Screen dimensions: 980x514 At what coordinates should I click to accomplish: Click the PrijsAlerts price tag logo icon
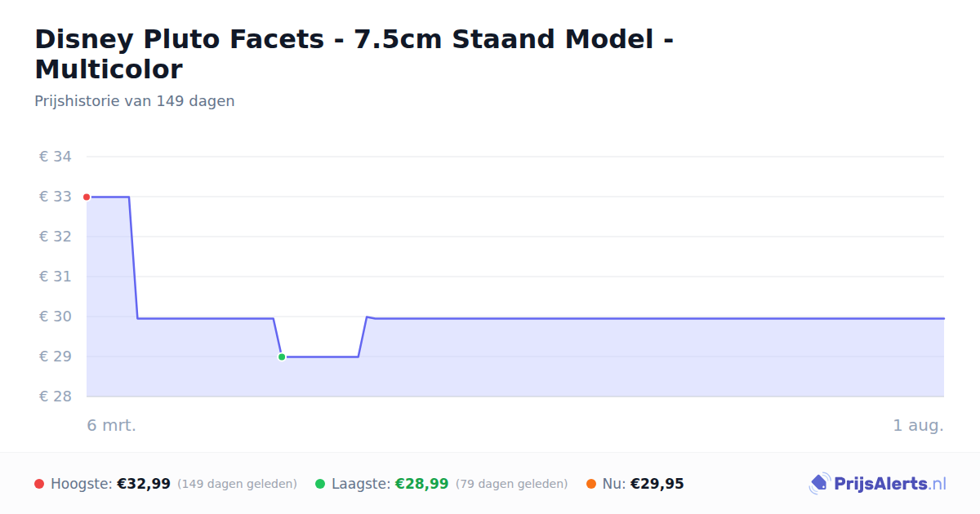[x=819, y=484]
